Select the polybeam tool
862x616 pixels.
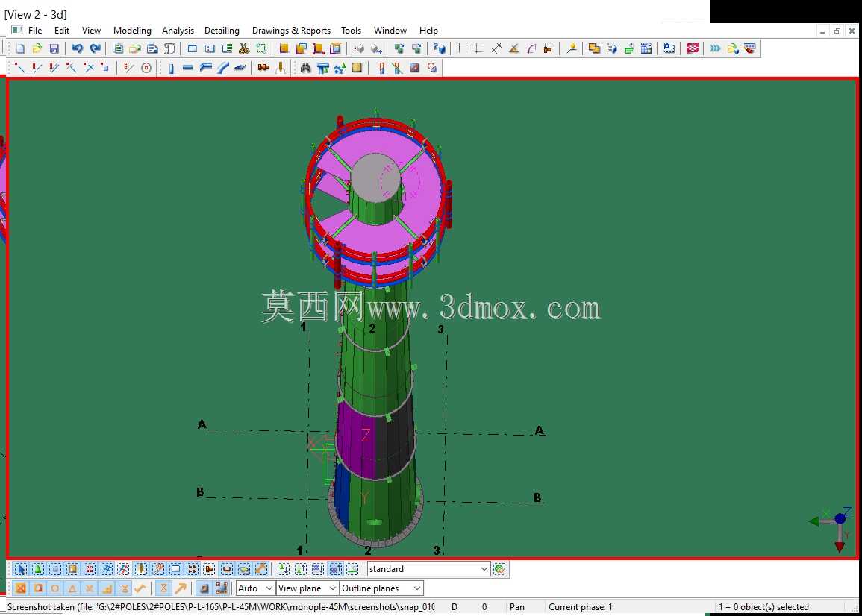[x=205, y=68]
